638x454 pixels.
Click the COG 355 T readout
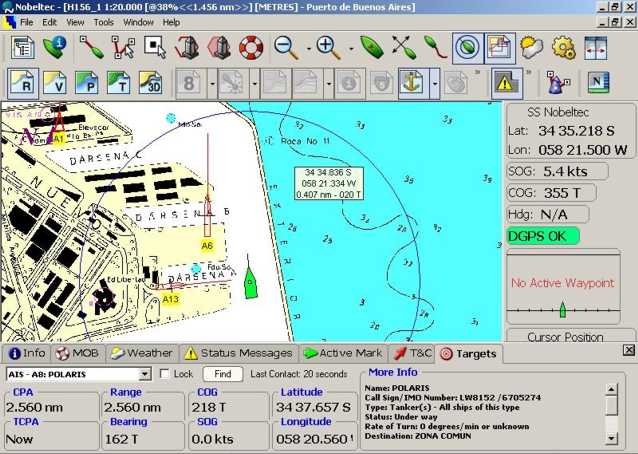551,192
